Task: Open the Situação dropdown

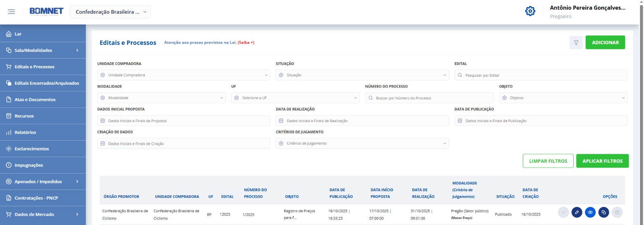Action: click(x=362, y=75)
